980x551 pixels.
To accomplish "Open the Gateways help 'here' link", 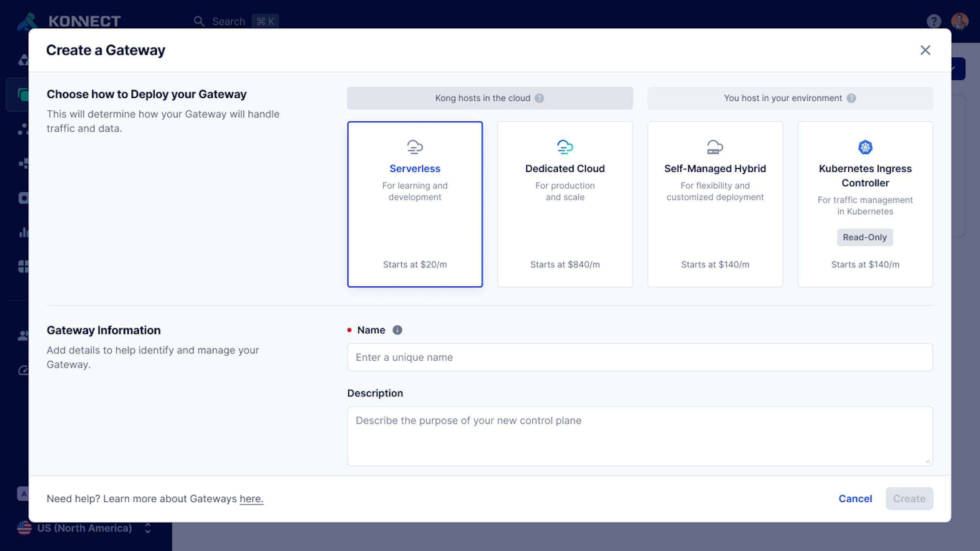I will (x=251, y=499).
